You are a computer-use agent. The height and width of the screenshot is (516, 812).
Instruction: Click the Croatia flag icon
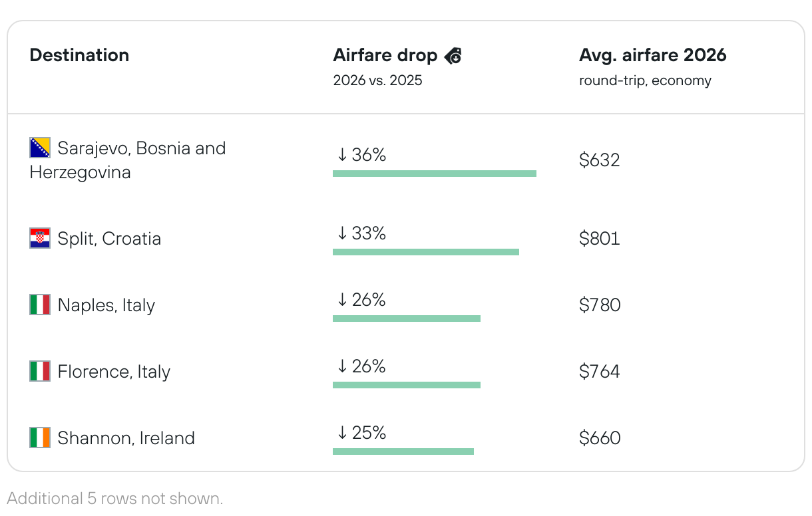pos(40,238)
